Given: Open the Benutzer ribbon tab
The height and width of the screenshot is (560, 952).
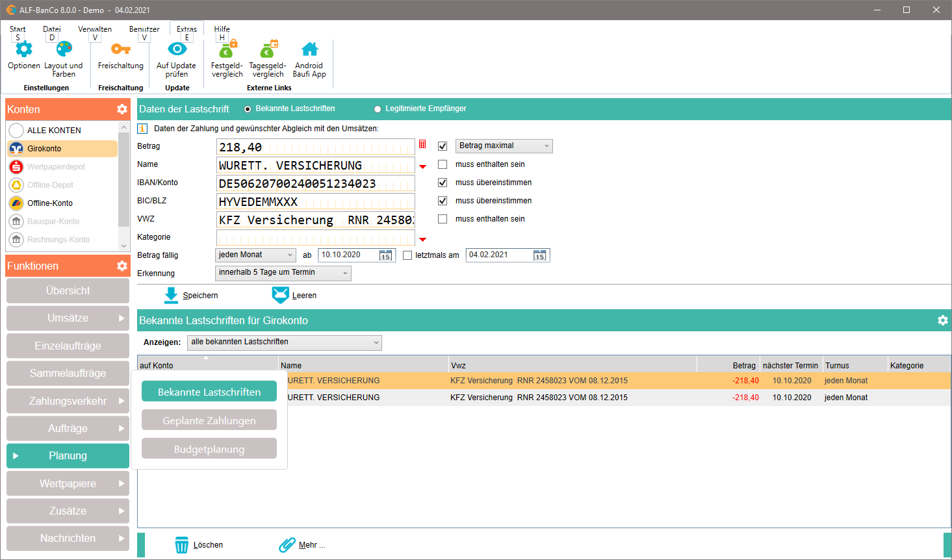Looking at the screenshot, I should point(144,29).
